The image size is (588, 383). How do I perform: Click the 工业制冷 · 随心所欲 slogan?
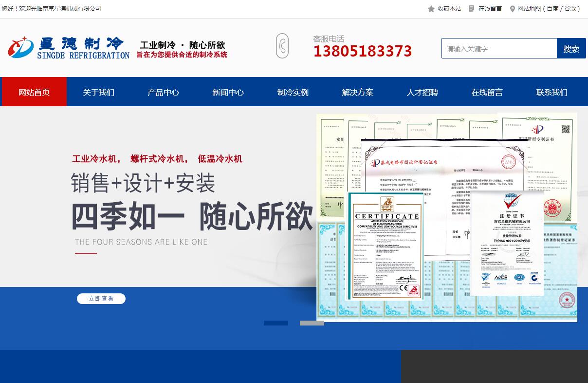point(183,45)
